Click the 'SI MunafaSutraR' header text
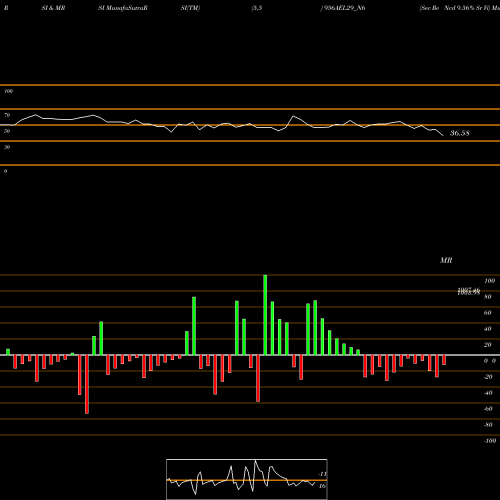This screenshot has width=500, height=500. click(123, 8)
